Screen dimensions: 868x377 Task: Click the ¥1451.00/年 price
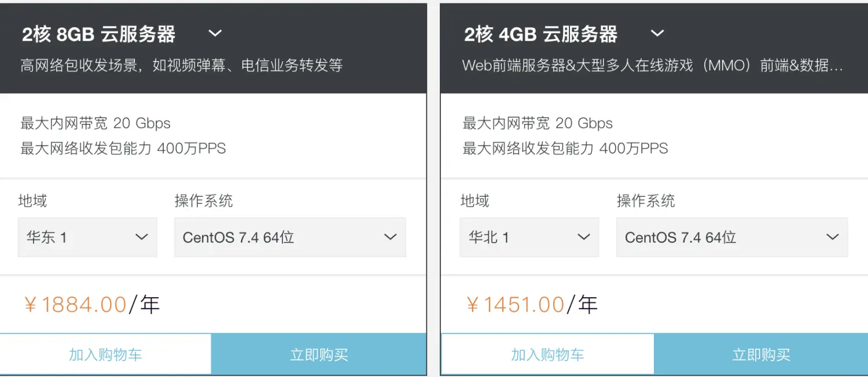(x=532, y=305)
